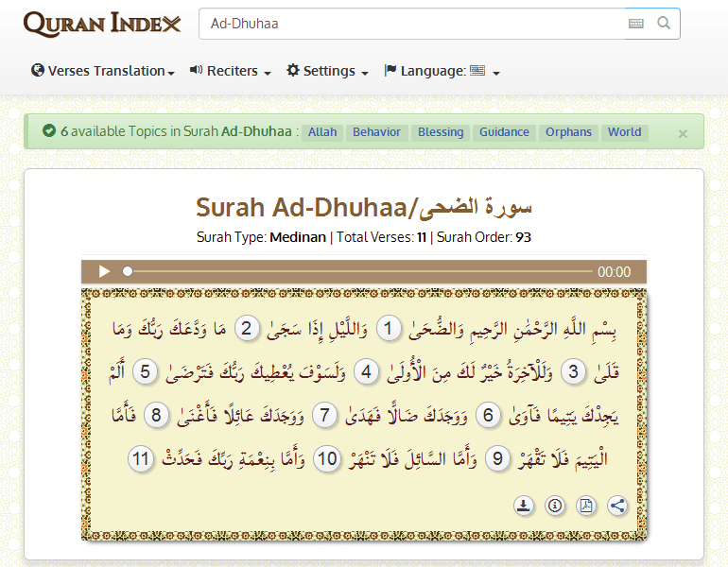Play the surah audio recitation
This screenshot has height=567, width=728.
pyautogui.click(x=105, y=272)
